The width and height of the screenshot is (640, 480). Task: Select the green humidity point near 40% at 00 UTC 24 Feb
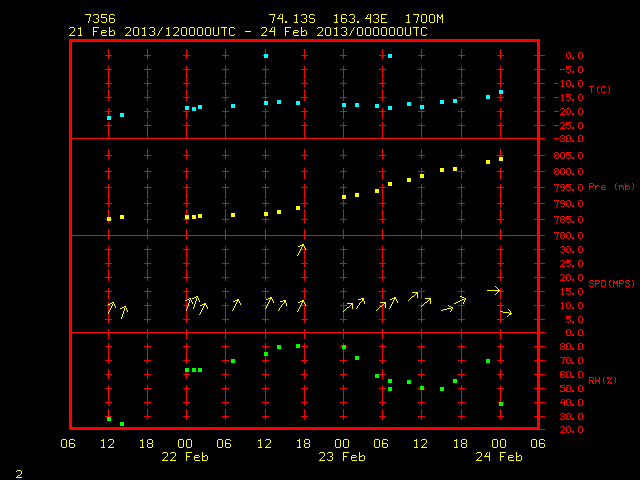501,404
